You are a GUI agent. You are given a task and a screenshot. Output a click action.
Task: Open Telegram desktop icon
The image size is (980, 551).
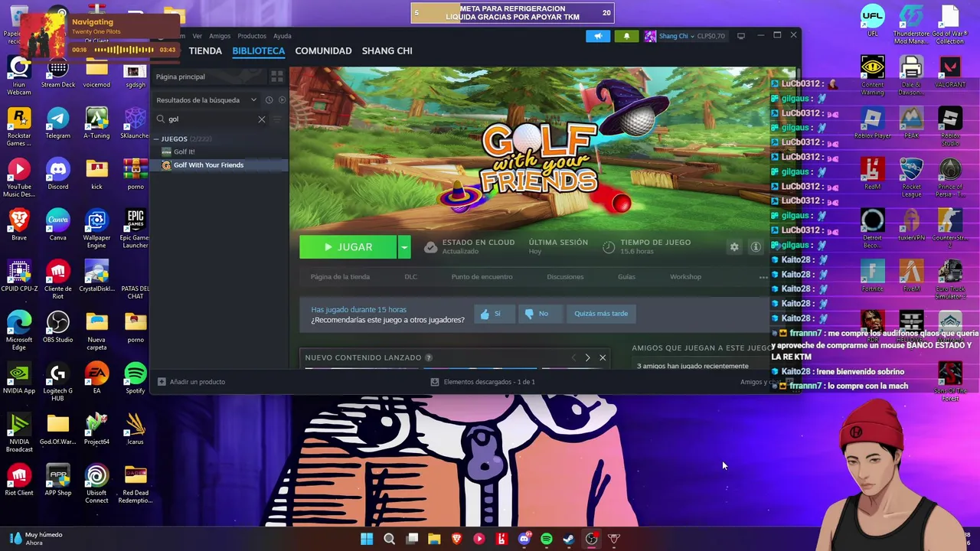58,123
